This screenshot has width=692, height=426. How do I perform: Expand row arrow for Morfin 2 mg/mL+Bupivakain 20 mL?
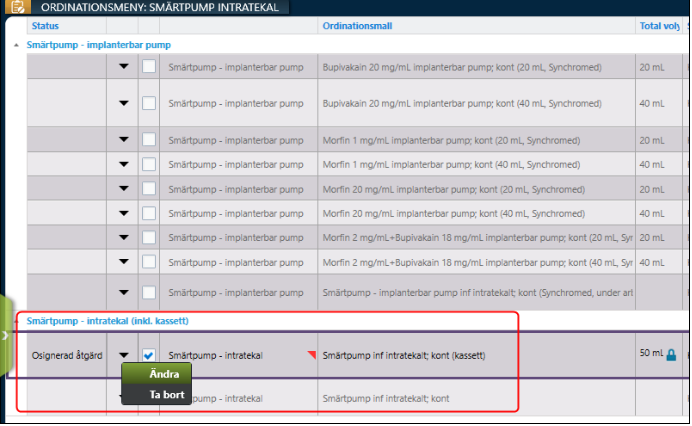tap(124, 237)
